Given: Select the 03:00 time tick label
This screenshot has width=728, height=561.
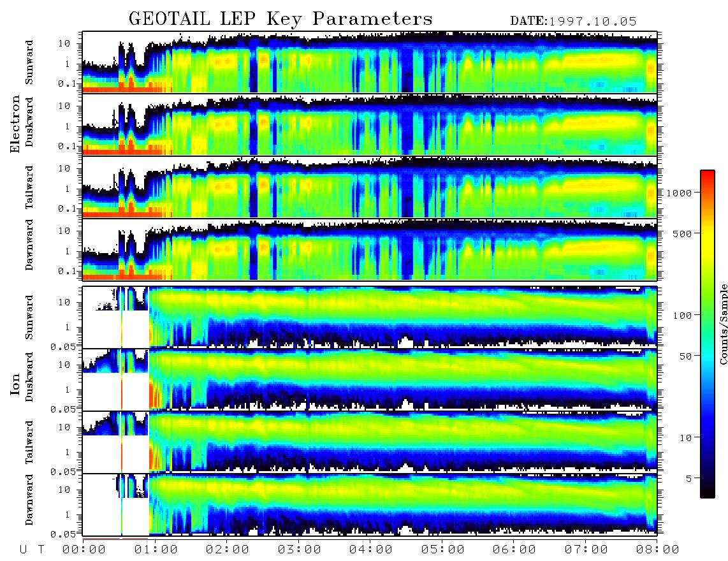Looking at the screenshot, I should pos(300,550).
